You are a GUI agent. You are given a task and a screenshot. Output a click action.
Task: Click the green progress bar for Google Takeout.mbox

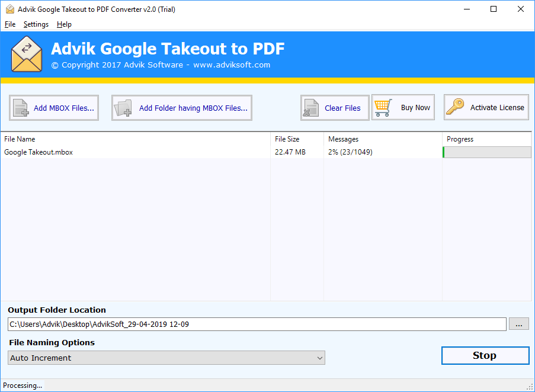(x=486, y=152)
